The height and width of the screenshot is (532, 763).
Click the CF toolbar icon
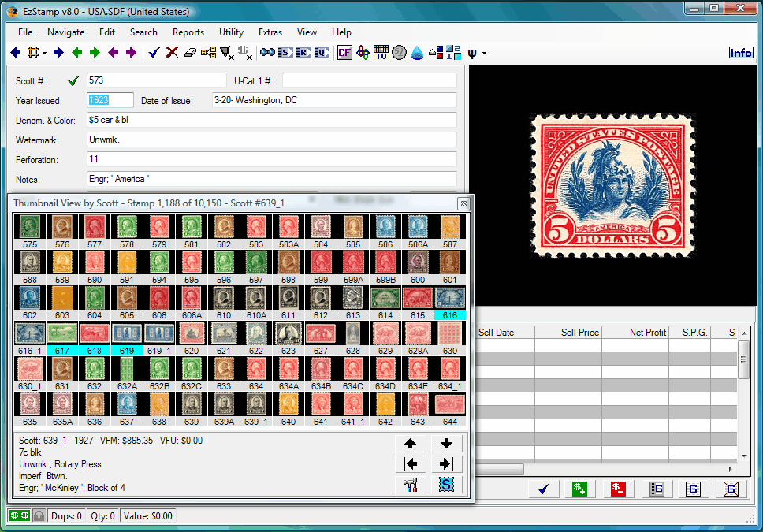[344, 53]
